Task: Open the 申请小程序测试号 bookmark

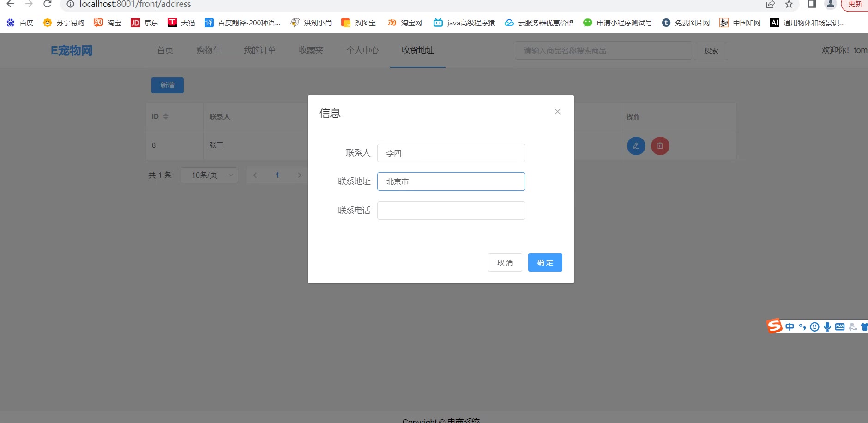Action: click(x=617, y=23)
